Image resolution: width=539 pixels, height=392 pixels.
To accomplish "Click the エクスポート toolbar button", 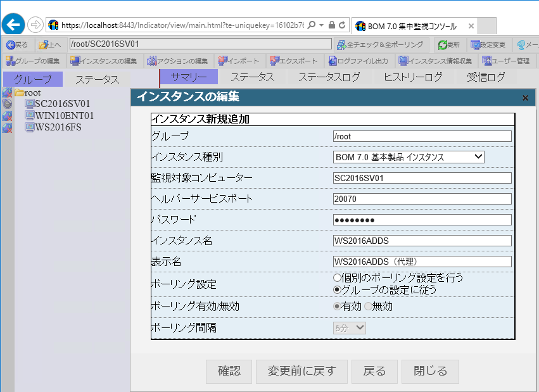I will (x=293, y=61).
